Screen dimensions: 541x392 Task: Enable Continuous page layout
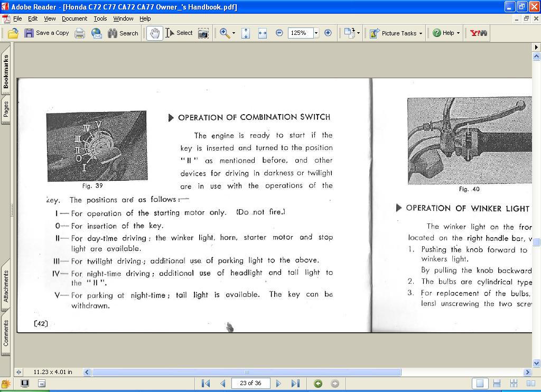pos(497,384)
